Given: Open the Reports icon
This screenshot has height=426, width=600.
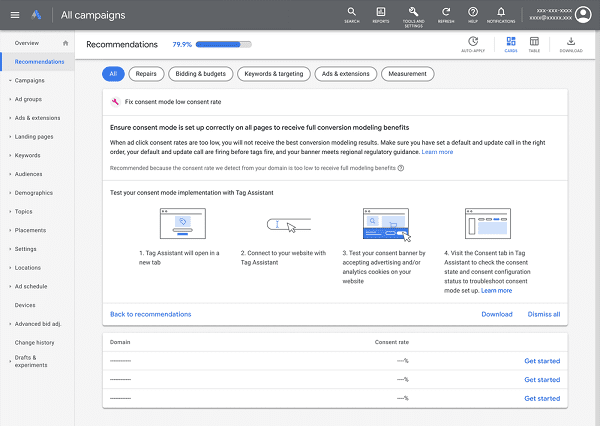Looking at the screenshot, I should (x=381, y=13).
